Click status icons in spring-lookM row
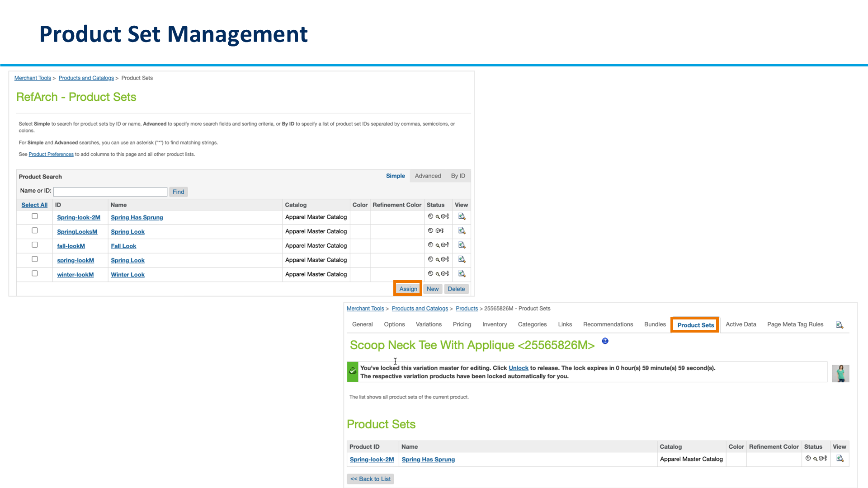Viewport: 868px width, 488px height. click(x=439, y=260)
